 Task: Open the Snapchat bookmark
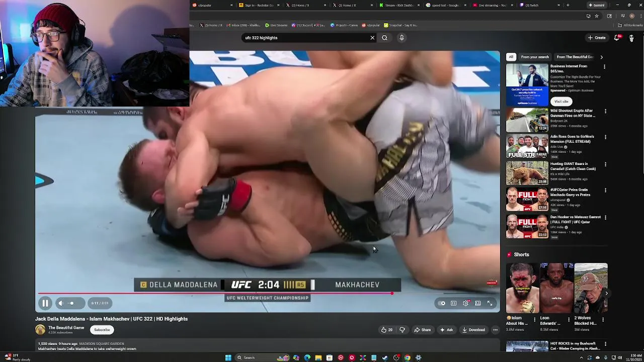point(401,25)
